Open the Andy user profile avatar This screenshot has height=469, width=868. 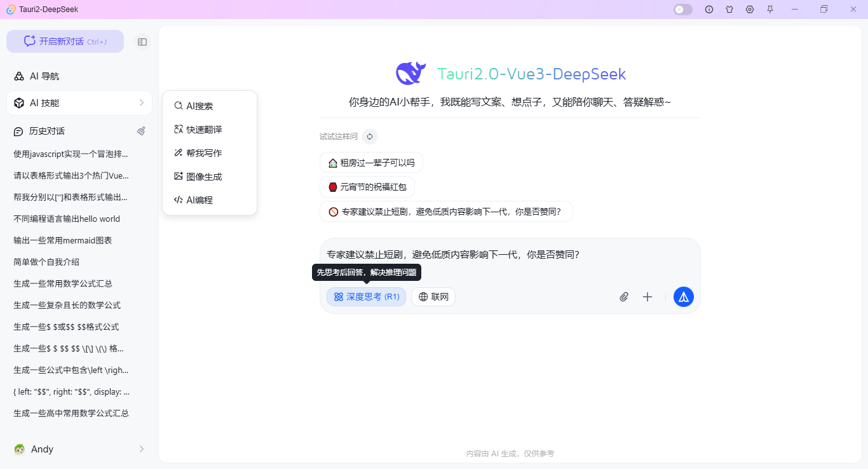pos(19,449)
